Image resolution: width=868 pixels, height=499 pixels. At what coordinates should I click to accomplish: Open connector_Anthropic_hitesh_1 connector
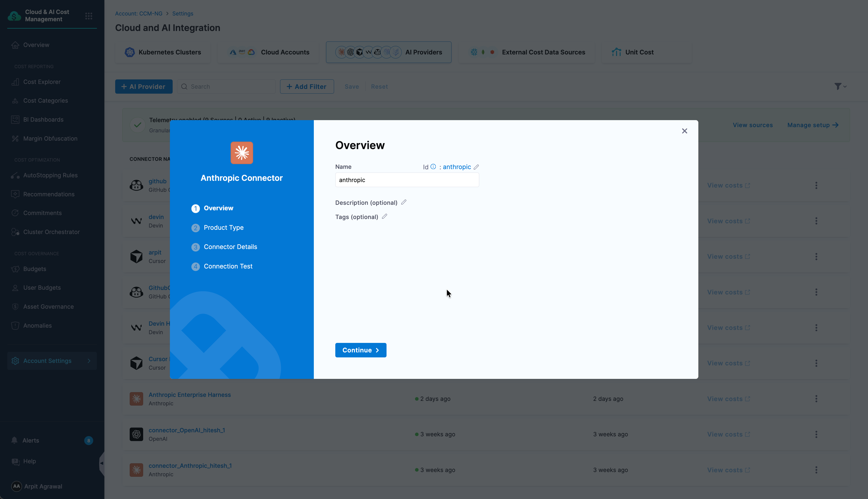tap(190, 466)
